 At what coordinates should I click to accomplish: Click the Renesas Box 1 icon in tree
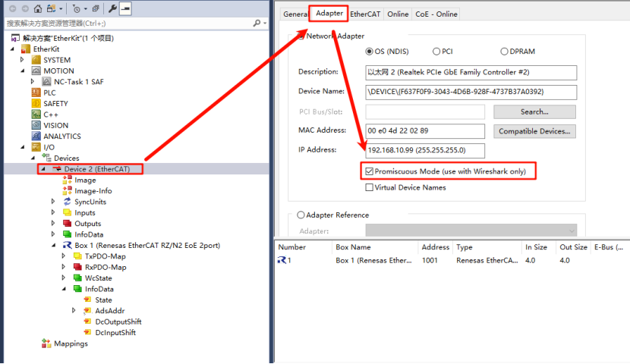click(67, 245)
